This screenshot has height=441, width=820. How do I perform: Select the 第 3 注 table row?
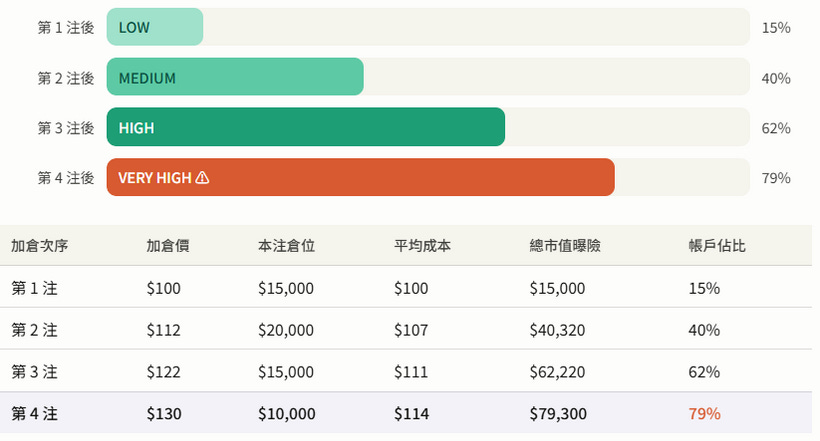point(406,371)
